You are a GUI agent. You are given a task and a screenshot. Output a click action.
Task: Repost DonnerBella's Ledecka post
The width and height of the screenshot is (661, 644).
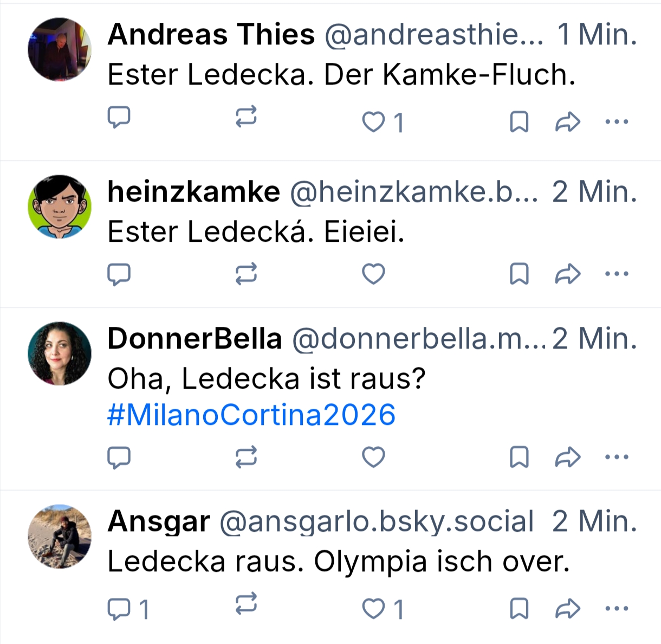point(246,457)
